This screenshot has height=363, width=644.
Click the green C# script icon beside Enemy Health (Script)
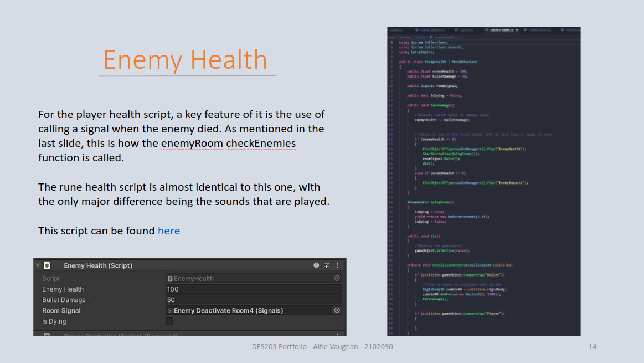coord(47,265)
